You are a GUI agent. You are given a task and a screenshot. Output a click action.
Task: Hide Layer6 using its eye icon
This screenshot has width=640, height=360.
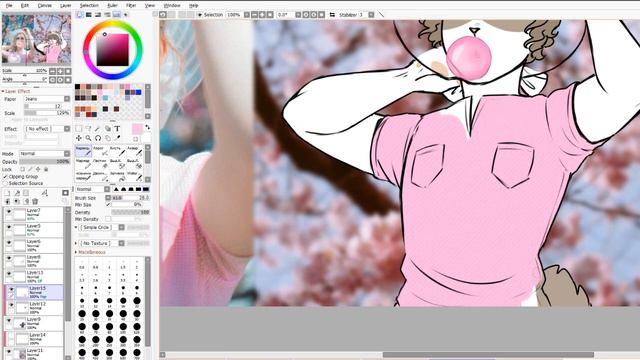pos(9,242)
